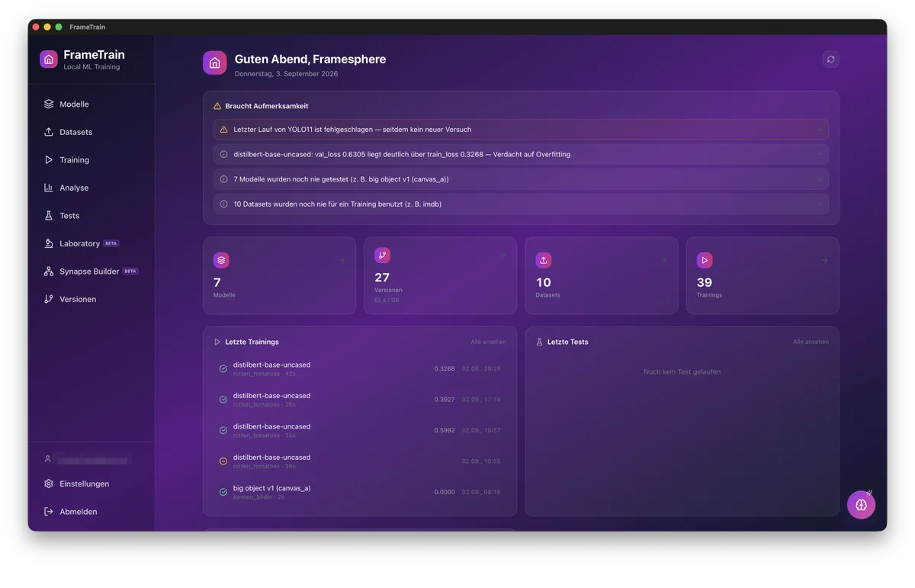Screen dimensions: 915x588
Task: Click the arrow on the Modelle card
Action: pyautogui.click(x=342, y=260)
